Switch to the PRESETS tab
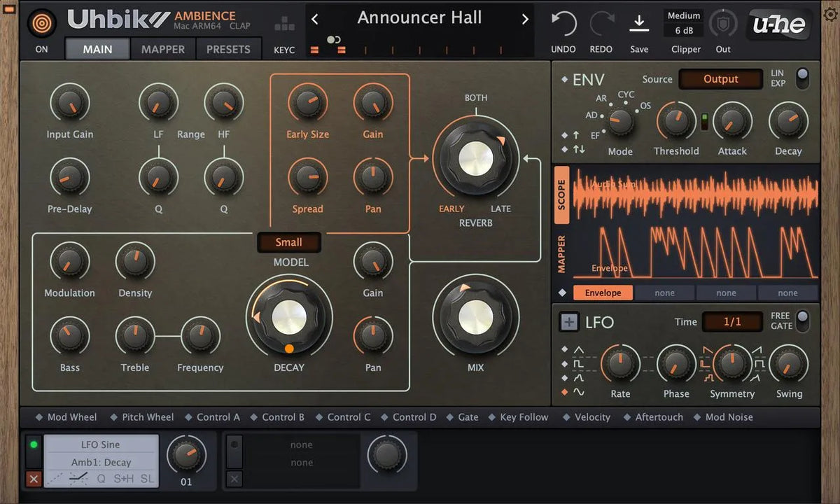This screenshot has height=504, width=840. click(x=228, y=49)
